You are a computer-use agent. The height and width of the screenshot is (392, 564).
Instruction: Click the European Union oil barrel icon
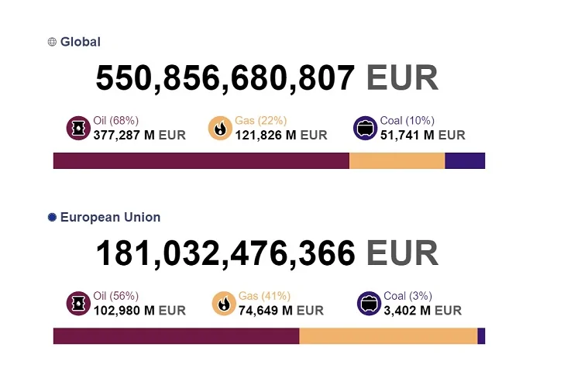[78, 304]
